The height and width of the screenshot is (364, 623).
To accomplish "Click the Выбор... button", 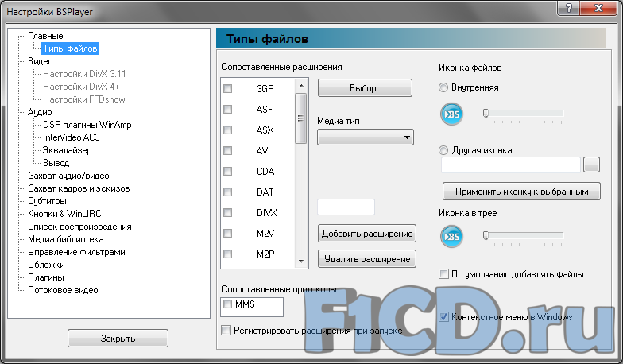I will [366, 88].
